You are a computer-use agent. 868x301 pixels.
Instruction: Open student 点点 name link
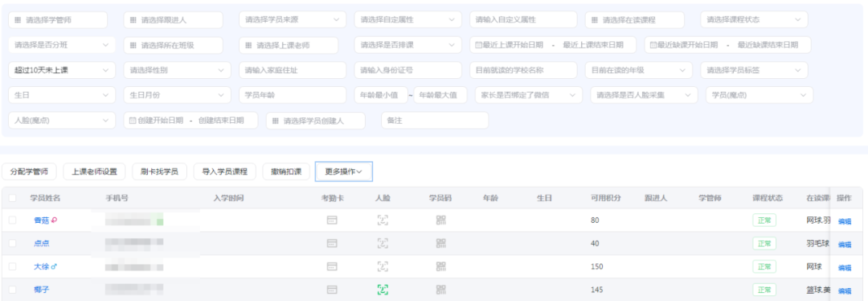(x=42, y=243)
